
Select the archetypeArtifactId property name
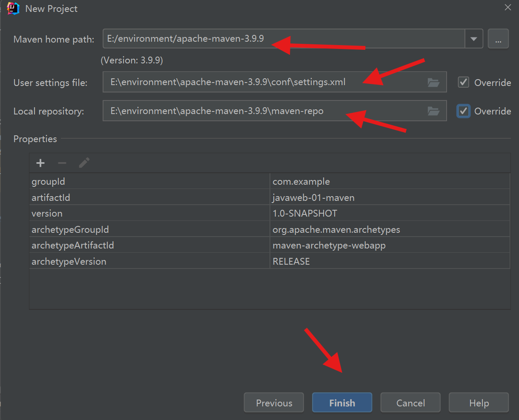pyautogui.click(x=149, y=245)
